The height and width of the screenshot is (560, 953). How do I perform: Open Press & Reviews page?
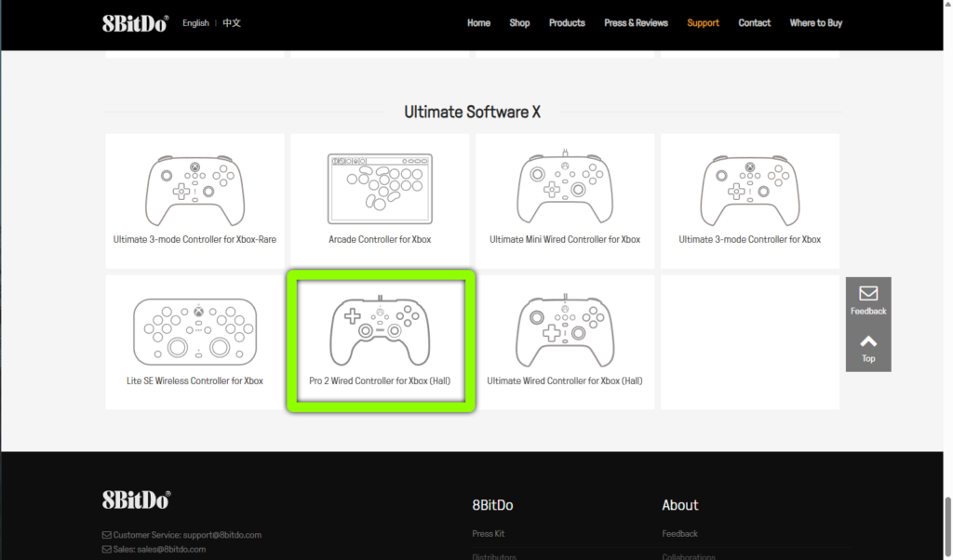click(636, 23)
